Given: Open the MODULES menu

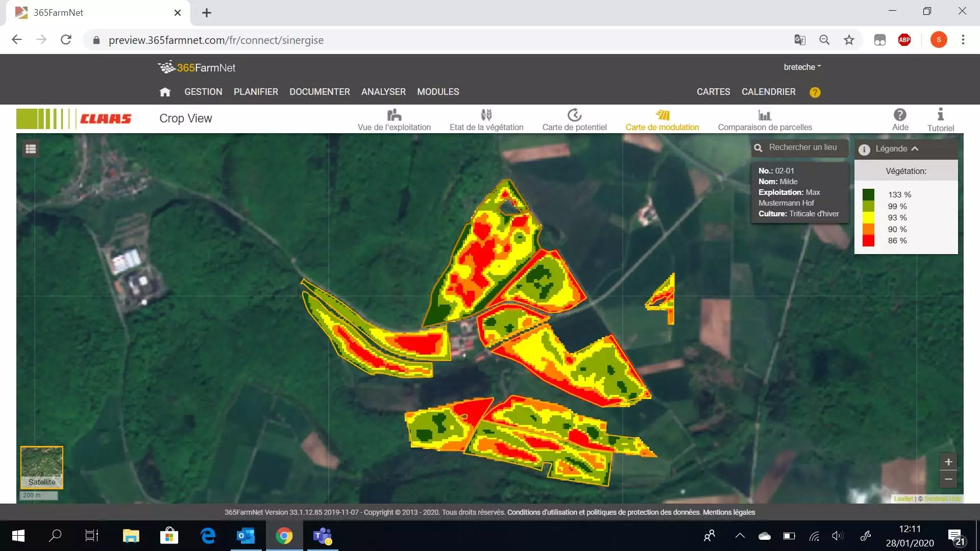Looking at the screenshot, I should (438, 92).
